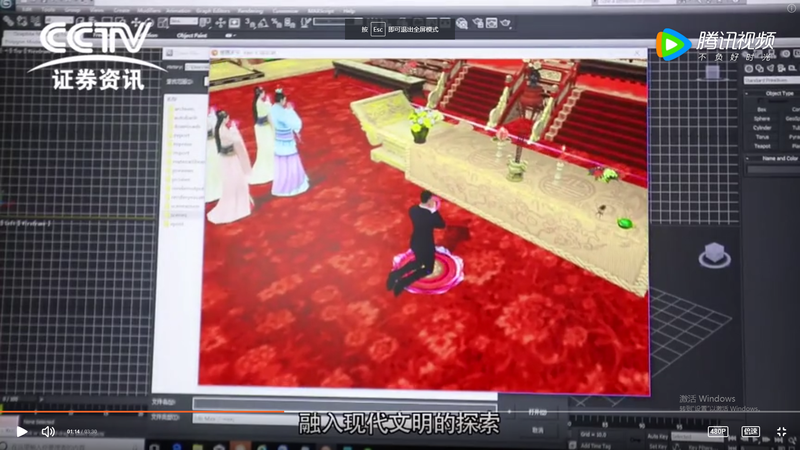Open the Help menu in 3ds Max

pyautogui.click(x=349, y=11)
